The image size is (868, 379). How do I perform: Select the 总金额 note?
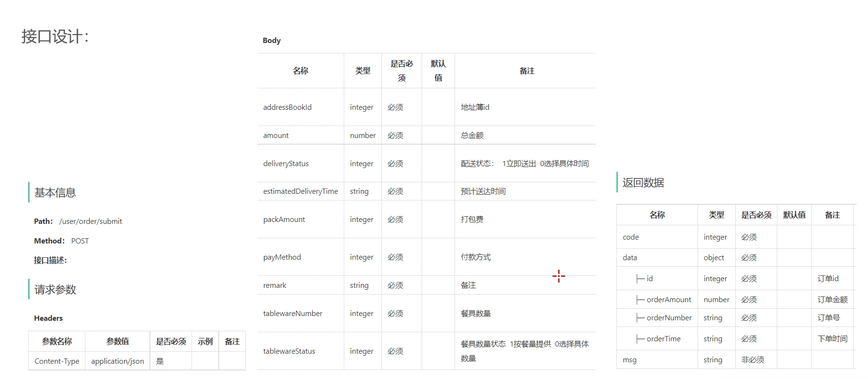coord(472,135)
